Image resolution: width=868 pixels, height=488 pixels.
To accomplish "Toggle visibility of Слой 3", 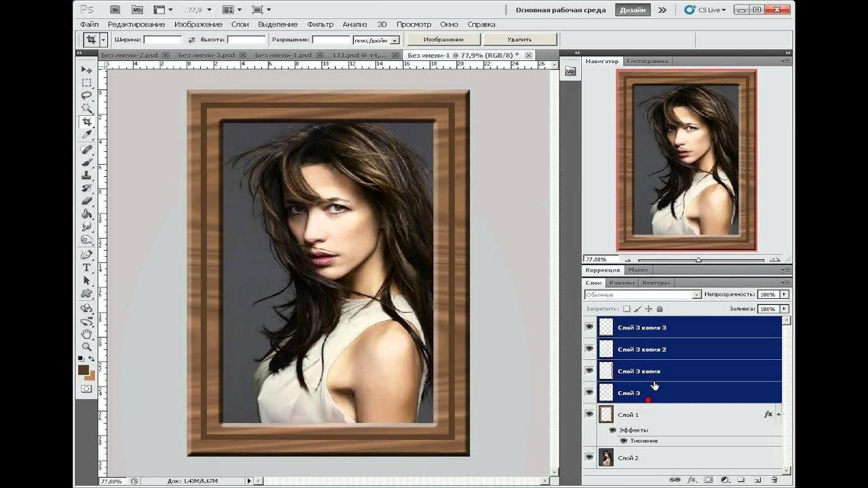I will pos(589,392).
